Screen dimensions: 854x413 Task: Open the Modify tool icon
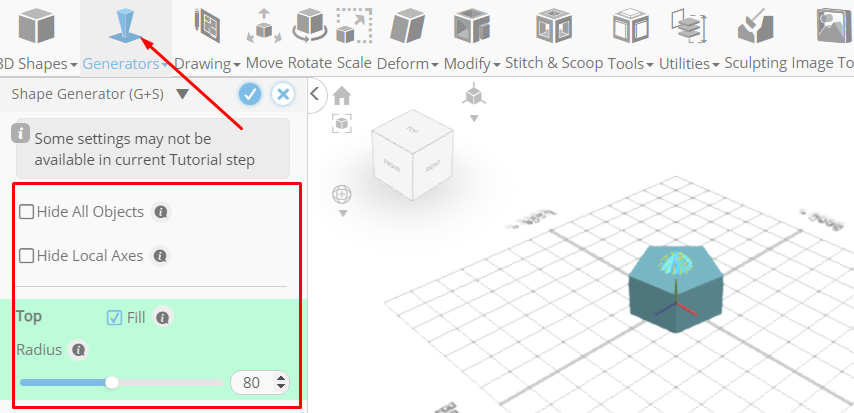472,27
